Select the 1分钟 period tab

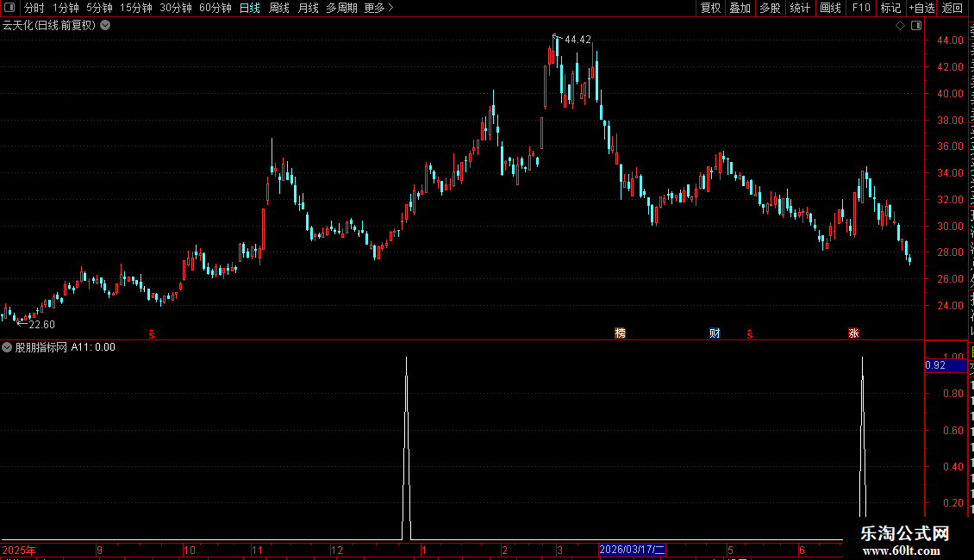(x=66, y=8)
